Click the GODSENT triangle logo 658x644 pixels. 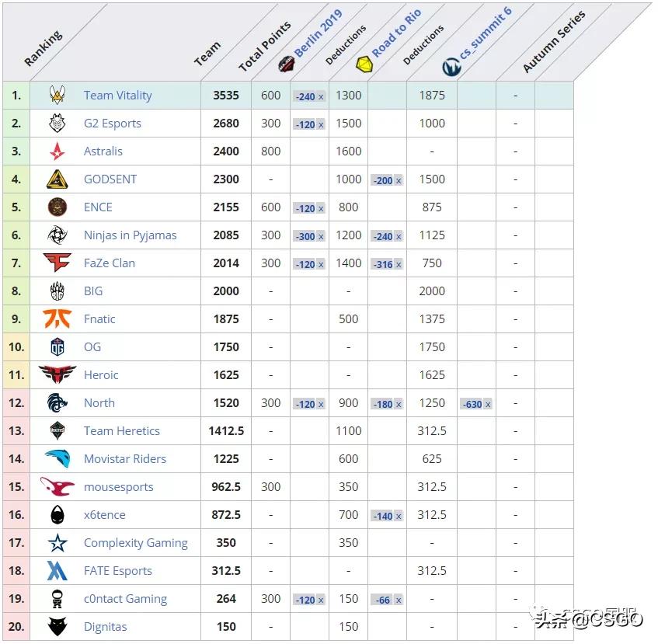tap(57, 179)
